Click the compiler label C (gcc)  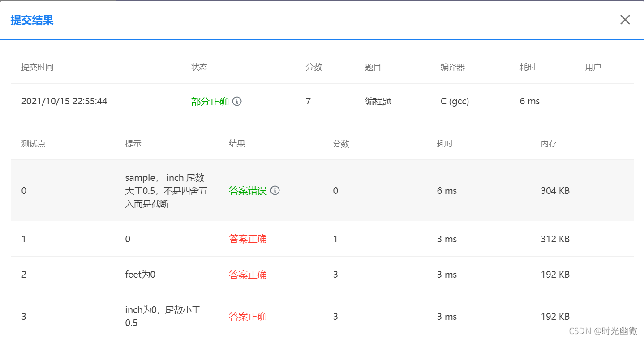pos(454,101)
